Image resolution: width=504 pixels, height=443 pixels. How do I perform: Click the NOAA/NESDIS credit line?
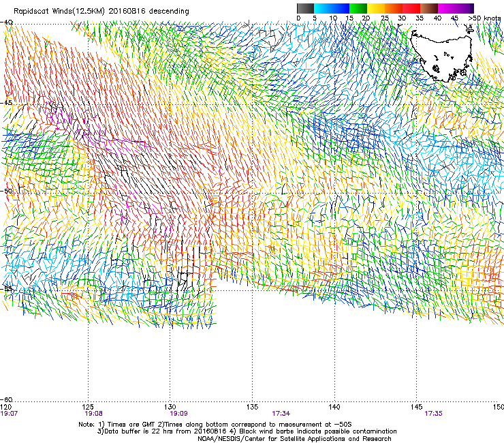(x=294, y=439)
